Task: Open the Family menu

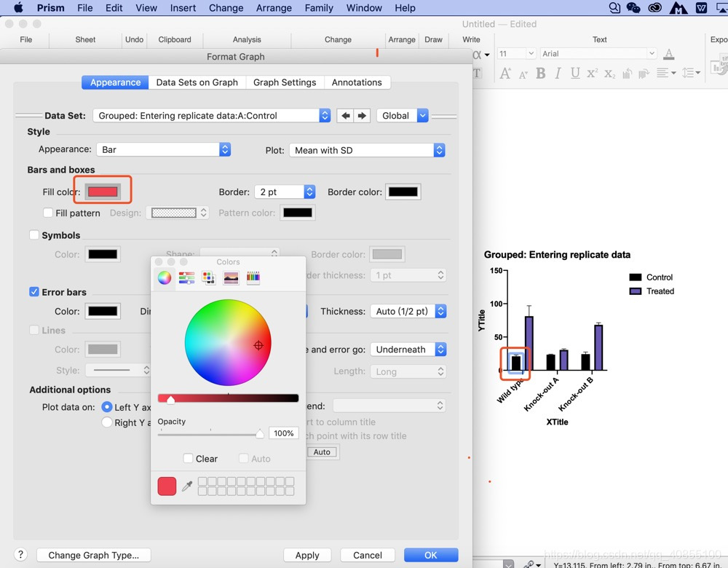Action: tap(319, 8)
